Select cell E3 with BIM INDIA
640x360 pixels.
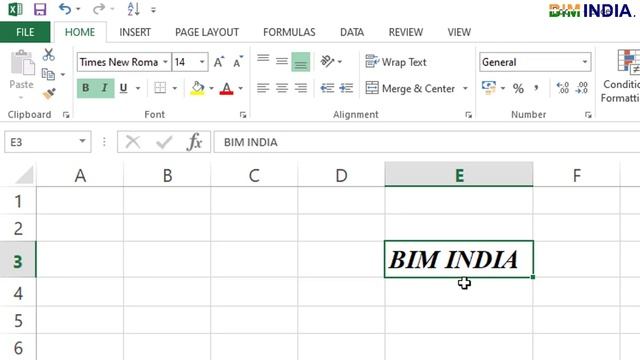[x=459, y=259]
